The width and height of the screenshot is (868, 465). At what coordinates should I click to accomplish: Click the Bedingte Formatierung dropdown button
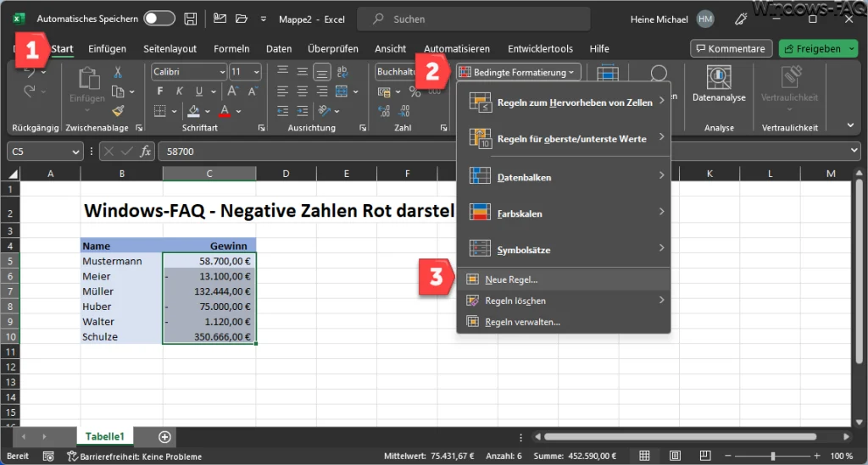(519, 72)
